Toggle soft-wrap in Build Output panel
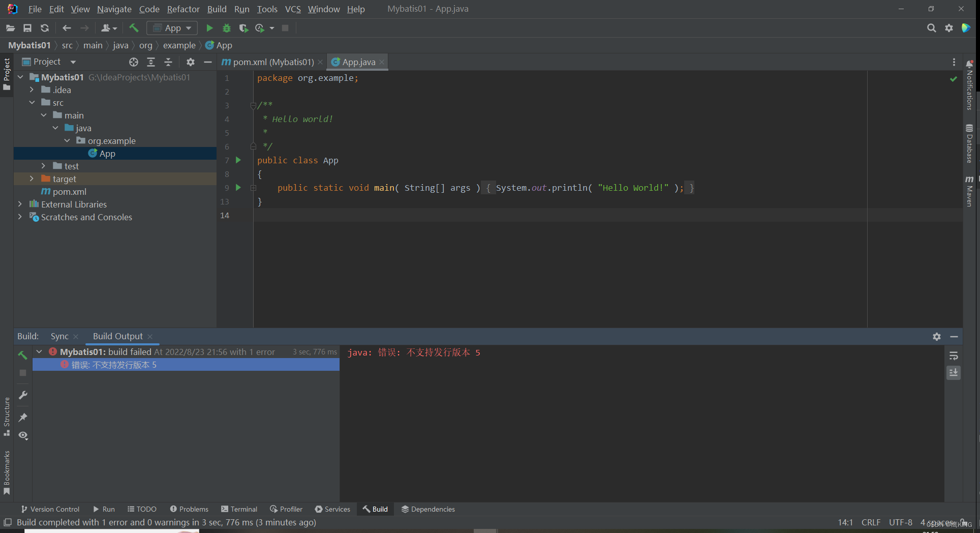This screenshot has height=533, width=980. point(954,356)
